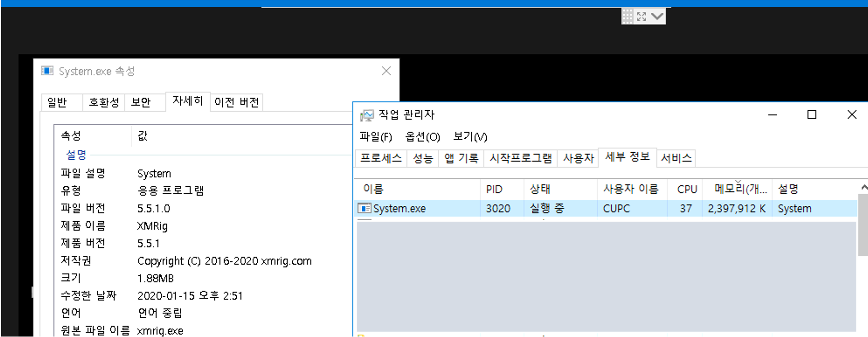The height and width of the screenshot is (337, 868).
Task: Click the System.exe properties title icon
Action: pos(47,71)
